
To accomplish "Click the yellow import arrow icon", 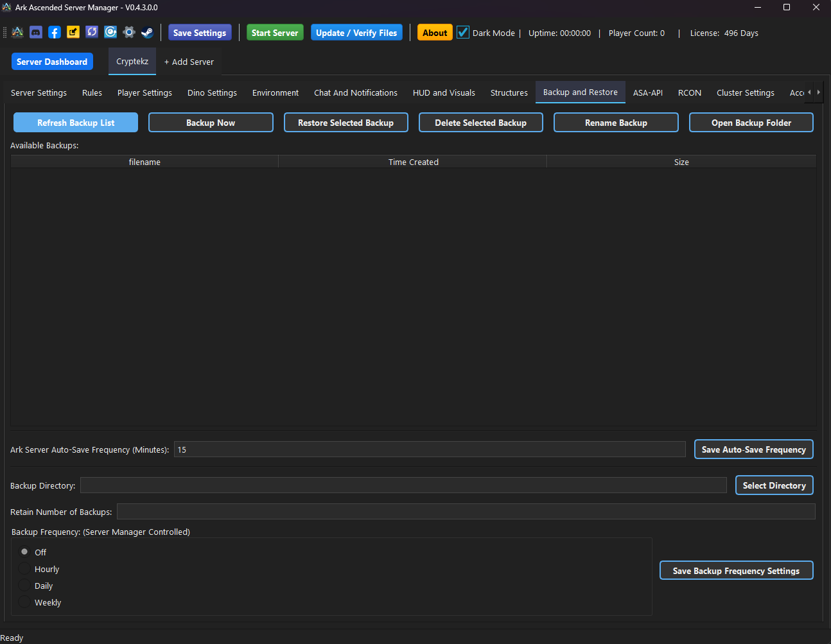I will [73, 32].
